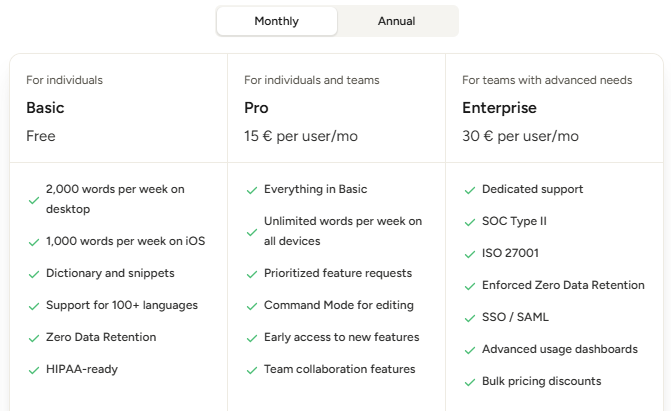Click the Enforced Zero Data Retention item
Screen dimensions: 671x411
(563, 285)
